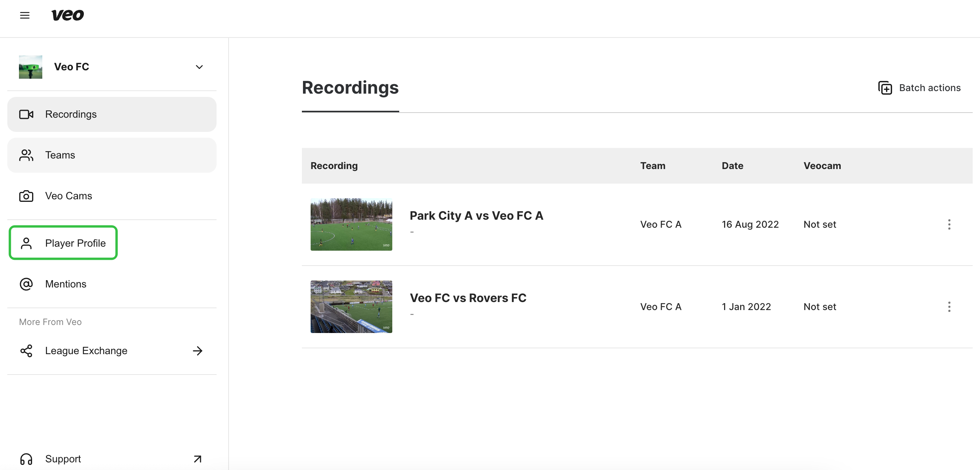Click Batch actions button label

point(930,88)
